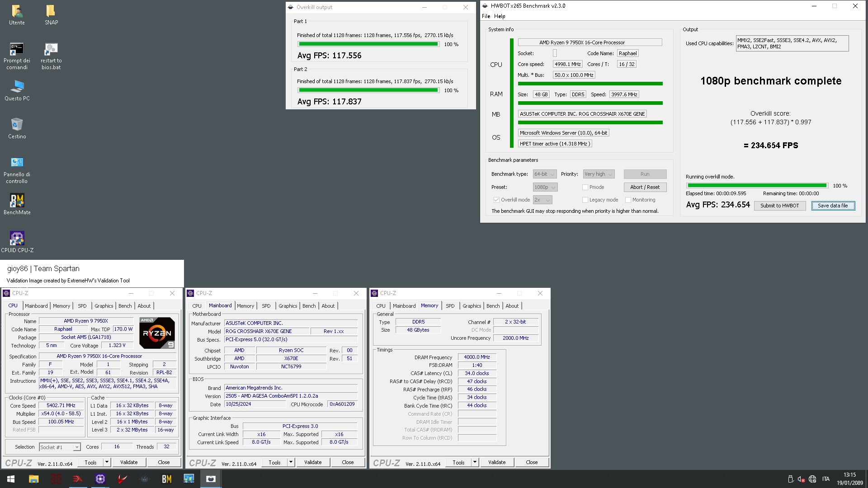868x488 pixels.
Task: Expand Tools arrow in CPU-Z CPU window
Action: pyautogui.click(x=107, y=462)
